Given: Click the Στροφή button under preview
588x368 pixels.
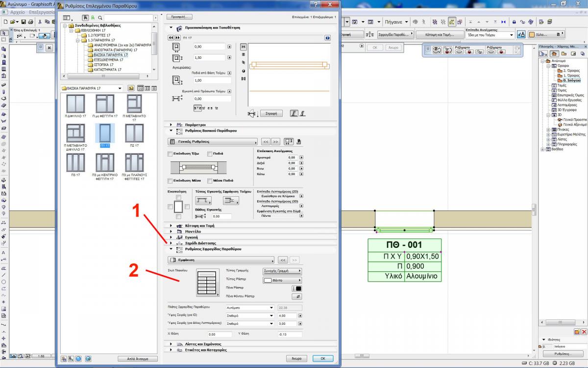Looking at the screenshot, I should 271,113.
